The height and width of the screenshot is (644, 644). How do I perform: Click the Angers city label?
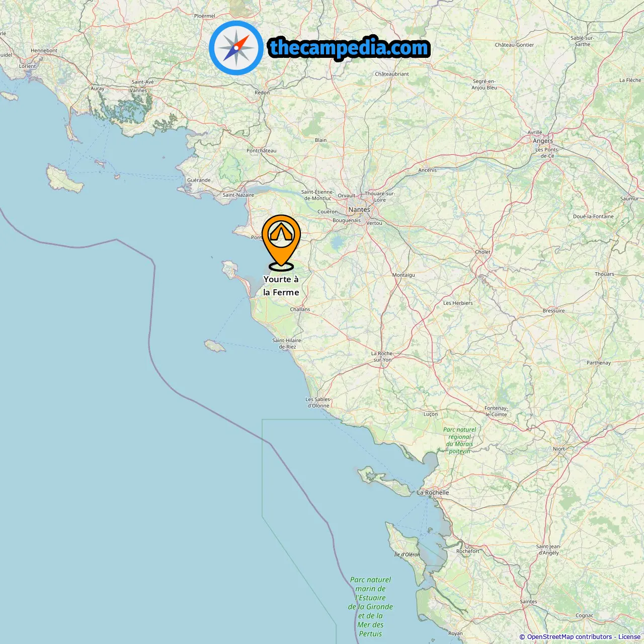[x=543, y=141]
